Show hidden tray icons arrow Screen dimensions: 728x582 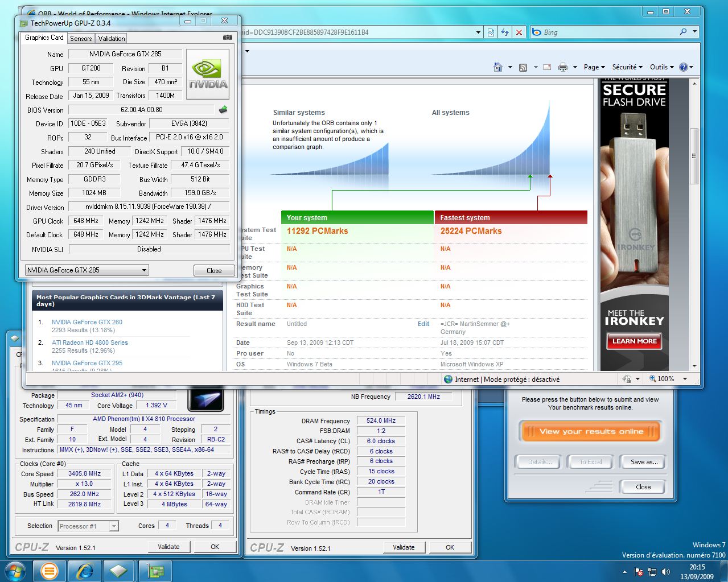click(x=625, y=572)
